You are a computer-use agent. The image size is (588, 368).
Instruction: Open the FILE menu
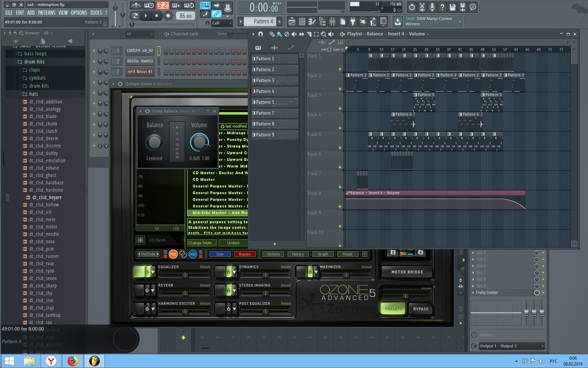click(9, 13)
